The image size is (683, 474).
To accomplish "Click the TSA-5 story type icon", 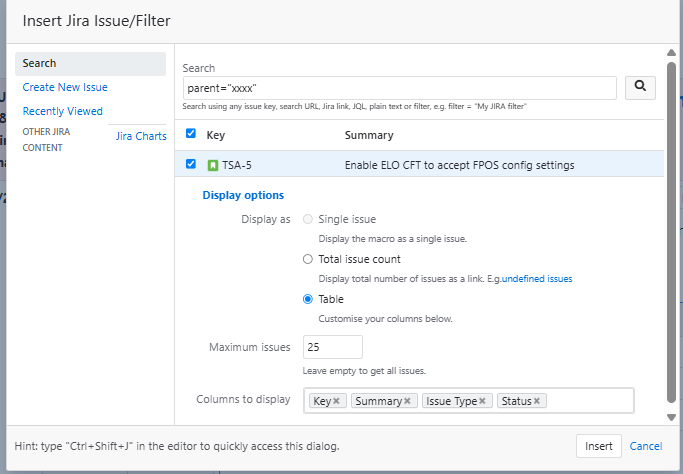I will [213, 165].
